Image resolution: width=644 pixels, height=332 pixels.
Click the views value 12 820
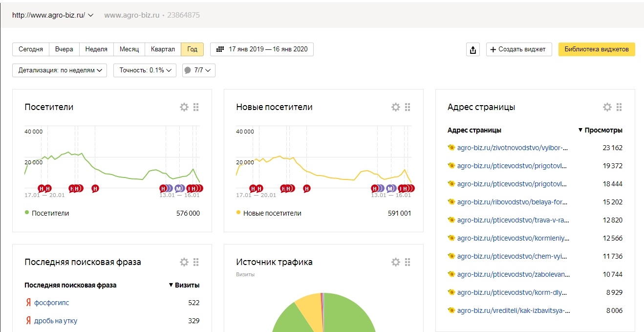point(613,220)
